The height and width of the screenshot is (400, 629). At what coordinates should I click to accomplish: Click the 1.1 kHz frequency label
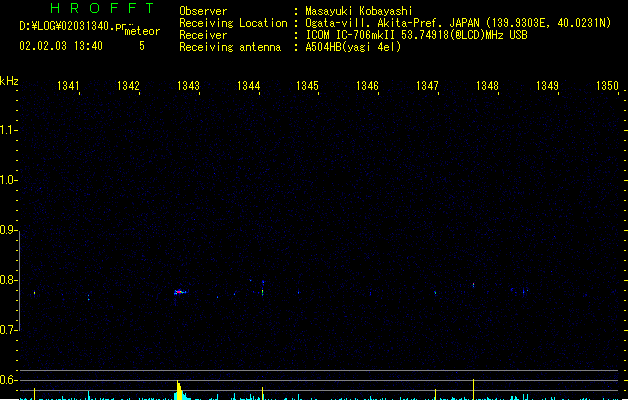click(x=8, y=130)
